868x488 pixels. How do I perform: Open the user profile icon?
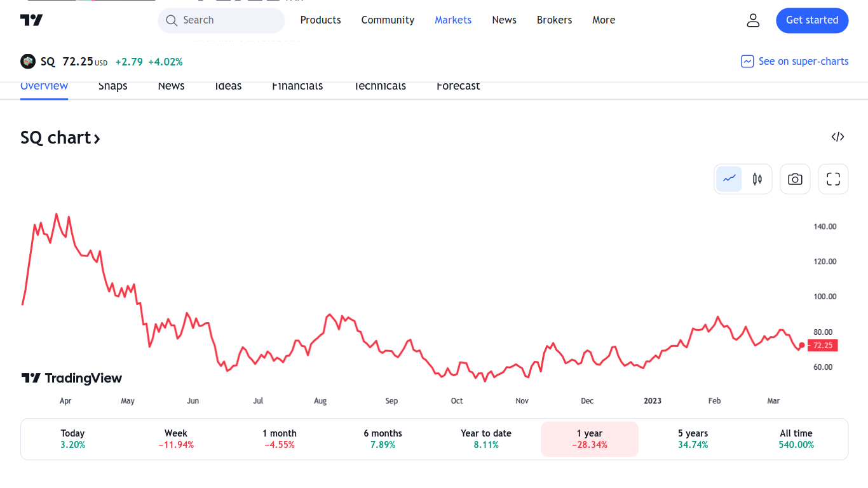pyautogui.click(x=753, y=20)
